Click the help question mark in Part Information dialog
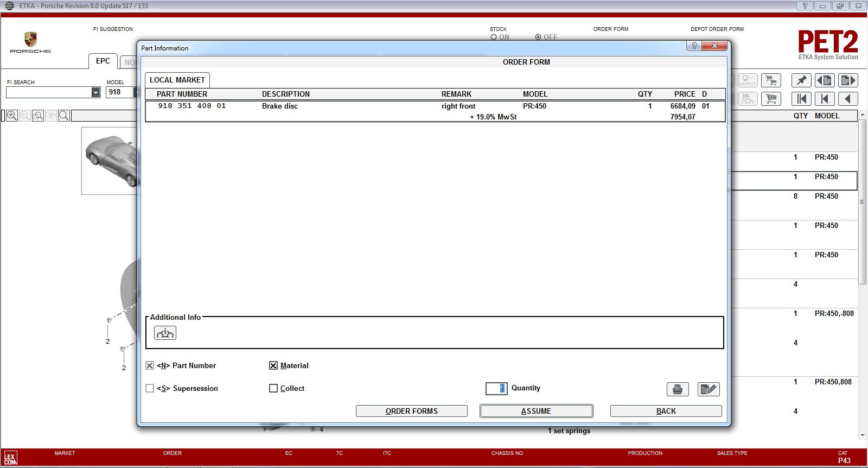 [694, 46]
